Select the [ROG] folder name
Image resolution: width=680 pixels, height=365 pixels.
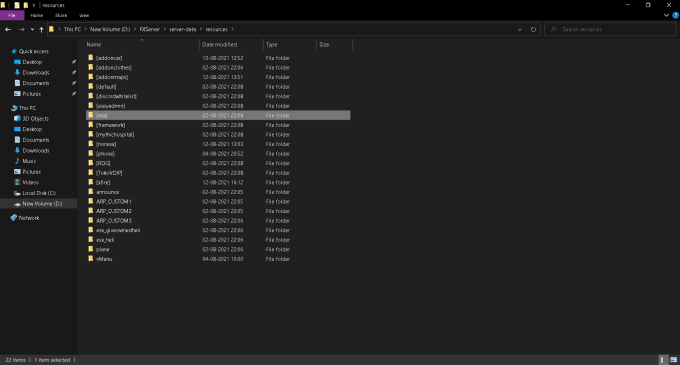(x=103, y=163)
